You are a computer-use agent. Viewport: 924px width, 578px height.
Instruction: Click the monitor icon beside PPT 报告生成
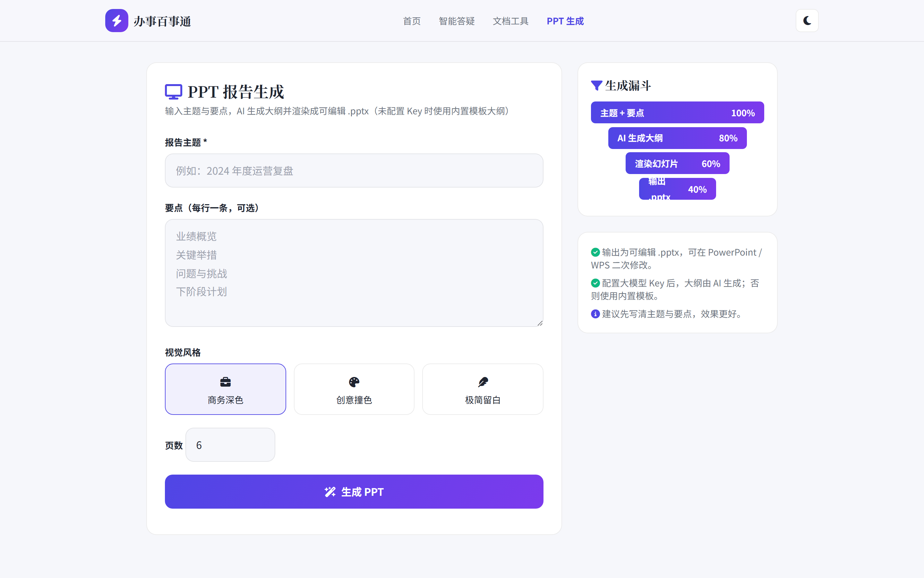coord(173,92)
